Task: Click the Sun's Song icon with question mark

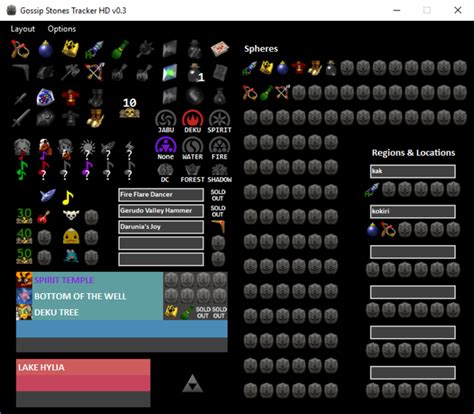Action: pos(87,149)
